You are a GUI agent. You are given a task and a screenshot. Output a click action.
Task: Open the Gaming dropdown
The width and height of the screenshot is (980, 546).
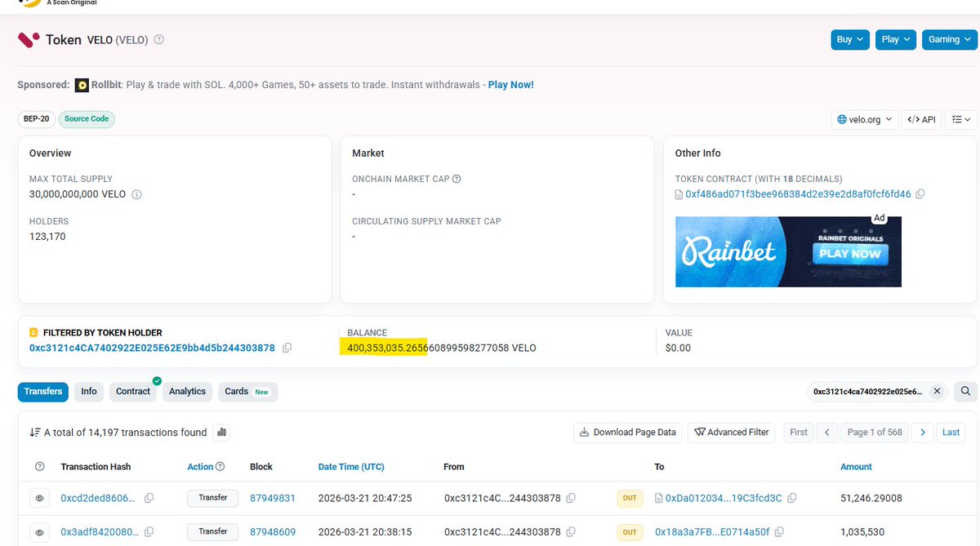(x=949, y=39)
